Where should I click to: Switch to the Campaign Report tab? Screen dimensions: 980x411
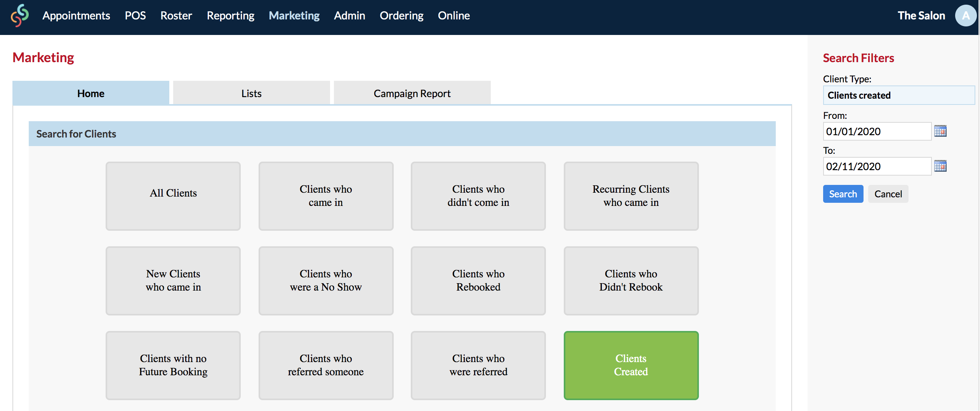click(412, 93)
